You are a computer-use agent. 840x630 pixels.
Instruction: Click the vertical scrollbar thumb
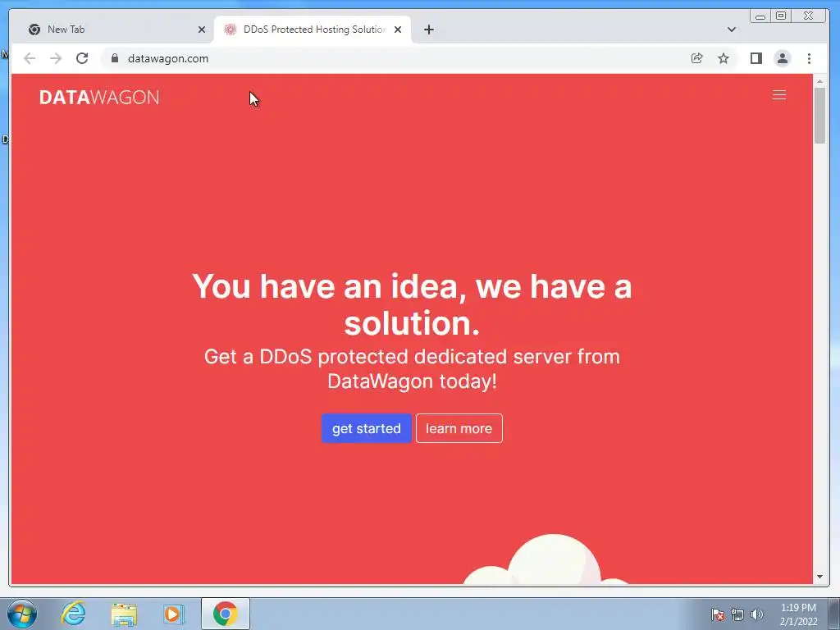pyautogui.click(x=819, y=116)
